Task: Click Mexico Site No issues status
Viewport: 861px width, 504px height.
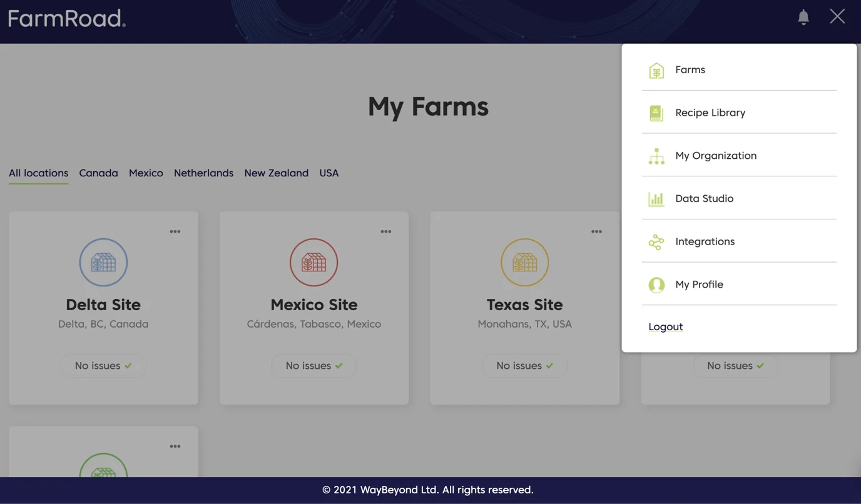Action: point(314,366)
